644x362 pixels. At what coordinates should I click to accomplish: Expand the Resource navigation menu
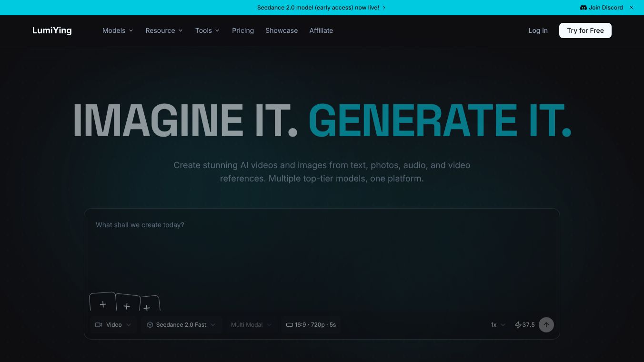[x=164, y=30]
